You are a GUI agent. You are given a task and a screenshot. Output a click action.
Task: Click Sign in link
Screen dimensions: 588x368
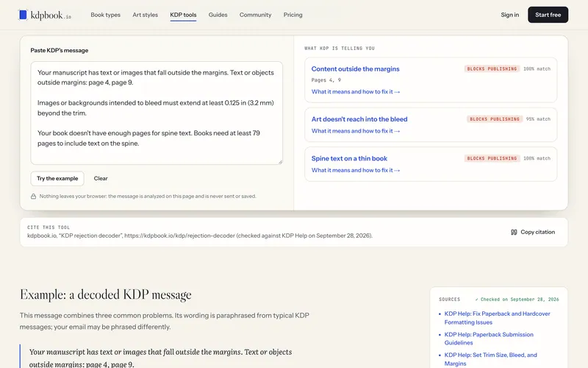pyautogui.click(x=509, y=15)
